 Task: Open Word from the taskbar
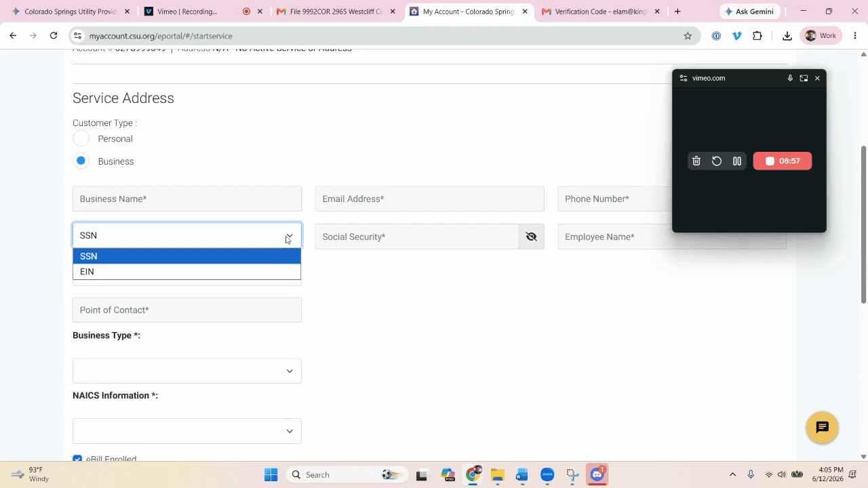pos(522,474)
